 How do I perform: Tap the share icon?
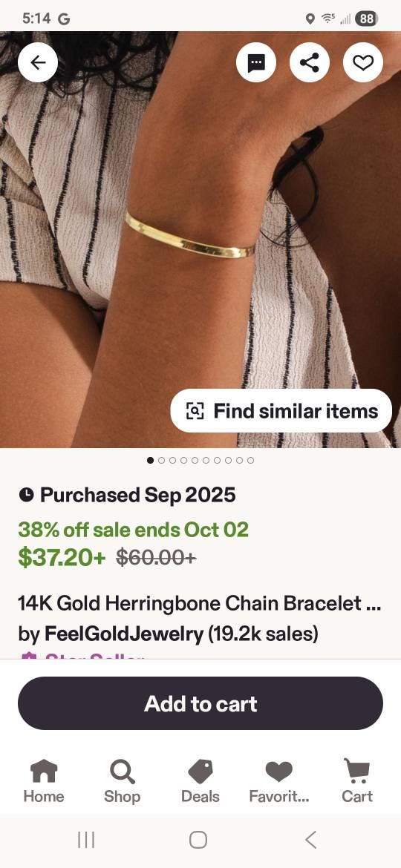point(310,62)
